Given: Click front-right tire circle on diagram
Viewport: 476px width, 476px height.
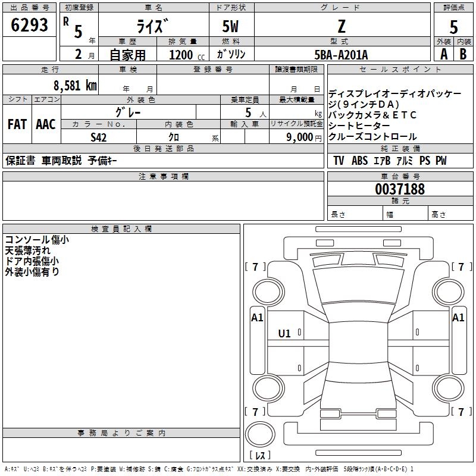Looking at the screenshot, I should tap(448, 292).
